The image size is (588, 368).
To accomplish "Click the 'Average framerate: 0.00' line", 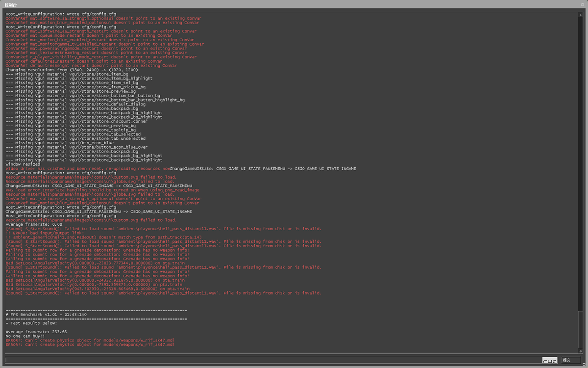I will [x=35, y=225].
